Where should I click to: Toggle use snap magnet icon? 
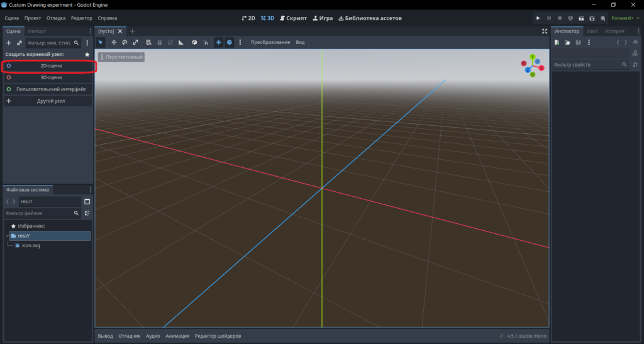[x=206, y=42]
